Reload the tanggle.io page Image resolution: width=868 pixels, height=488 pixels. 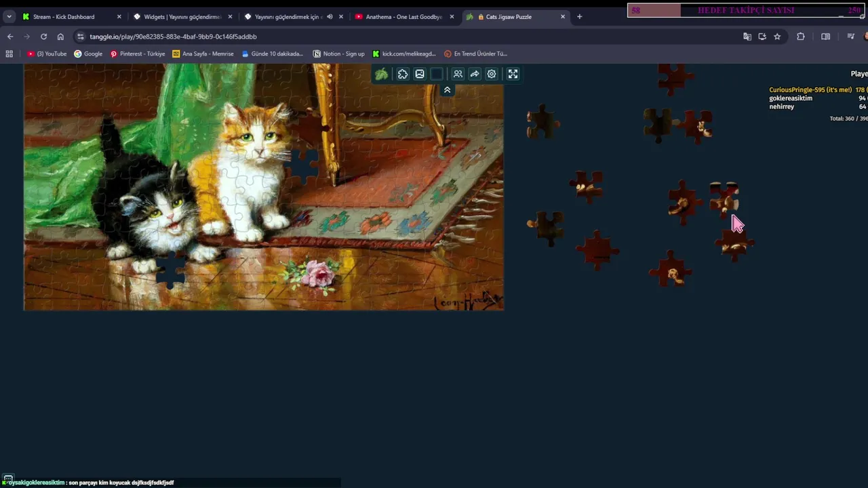point(43,37)
